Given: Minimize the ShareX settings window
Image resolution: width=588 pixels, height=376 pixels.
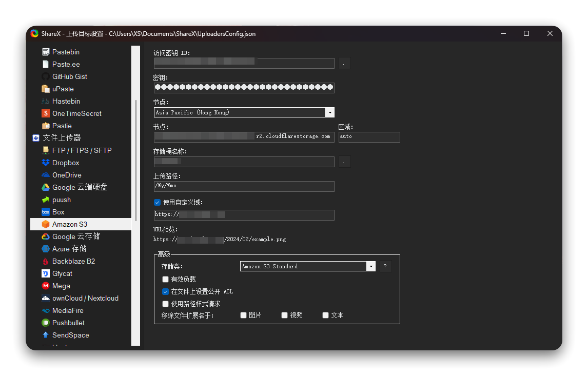Looking at the screenshot, I should (503, 33).
